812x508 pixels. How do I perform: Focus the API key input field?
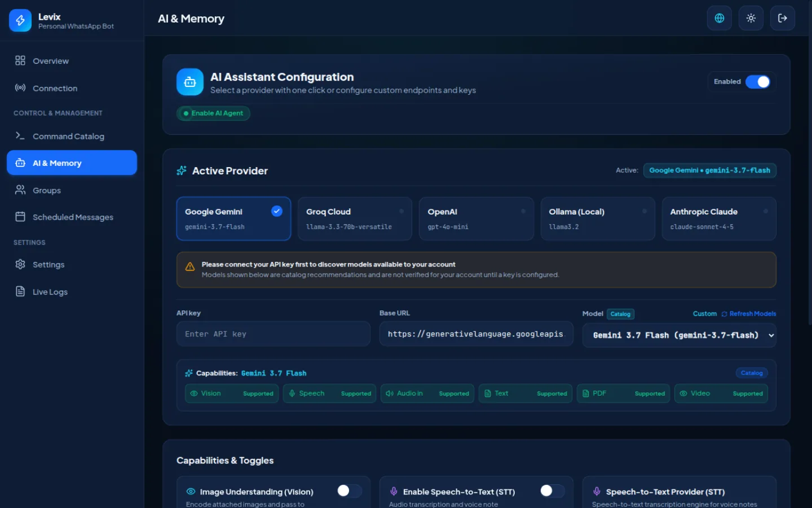pyautogui.click(x=273, y=334)
